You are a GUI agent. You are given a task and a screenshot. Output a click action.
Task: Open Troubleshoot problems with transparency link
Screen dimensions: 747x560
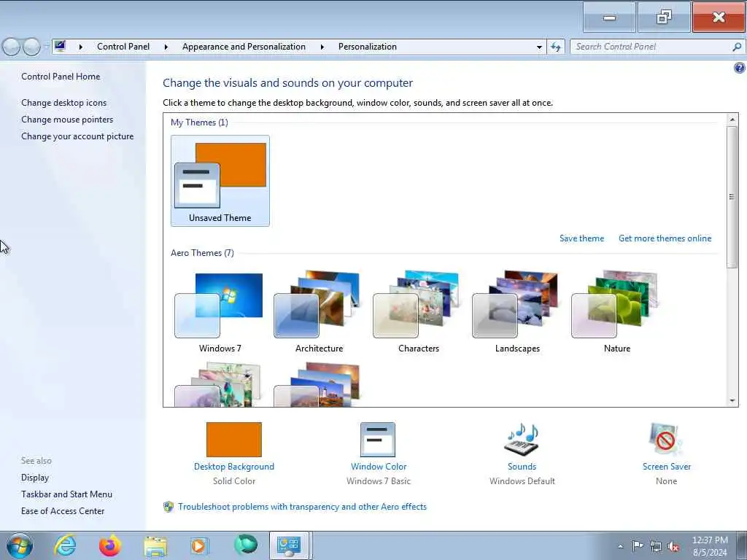302,507
